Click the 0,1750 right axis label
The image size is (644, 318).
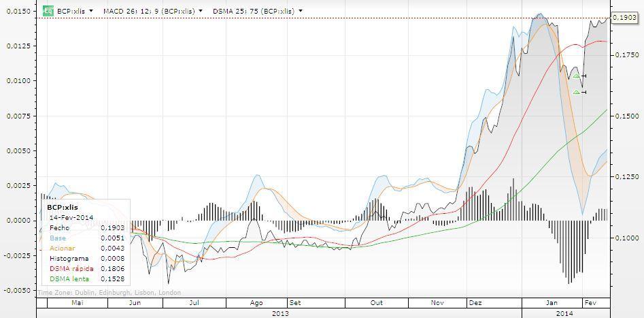tap(627, 54)
